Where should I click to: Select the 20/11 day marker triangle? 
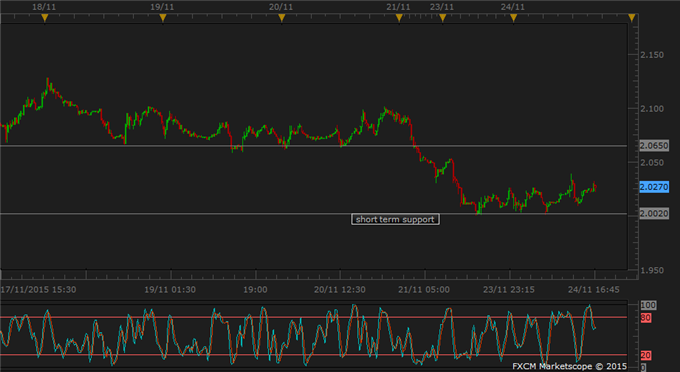[282, 18]
